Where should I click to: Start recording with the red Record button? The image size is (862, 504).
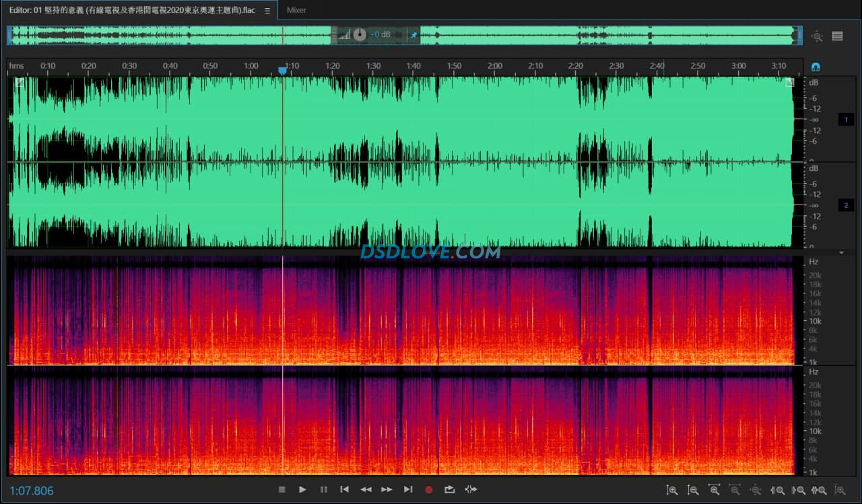428,490
